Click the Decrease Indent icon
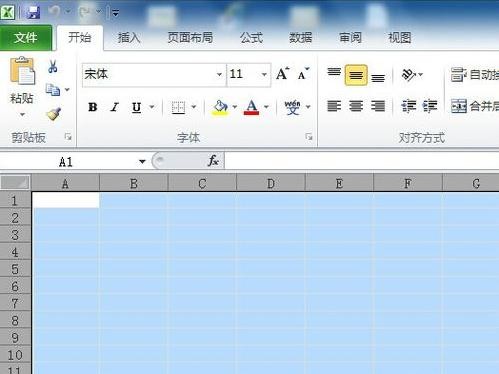 pyautogui.click(x=409, y=106)
